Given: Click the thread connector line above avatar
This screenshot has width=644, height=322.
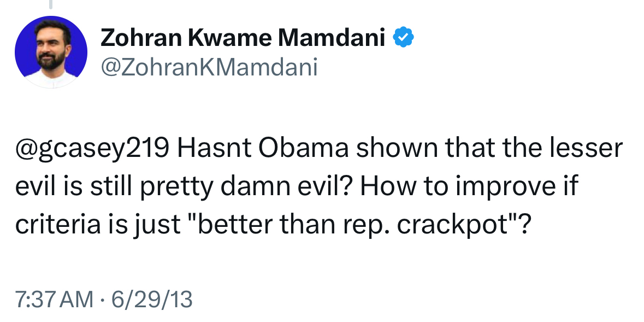Looking at the screenshot, I should click(x=51, y=4).
